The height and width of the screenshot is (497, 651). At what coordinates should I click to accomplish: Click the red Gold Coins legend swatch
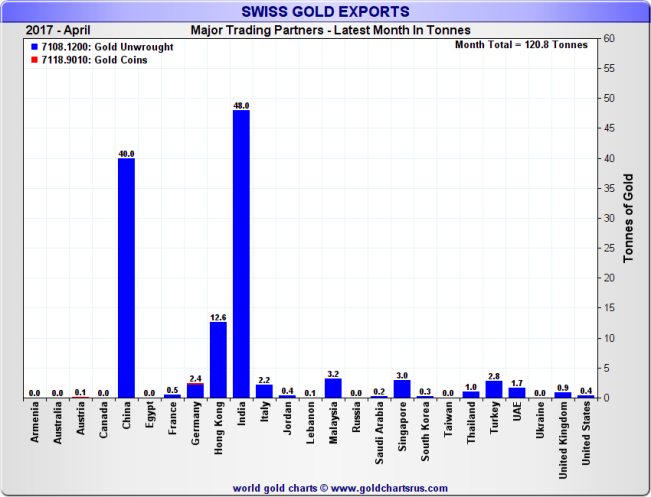[34, 60]
